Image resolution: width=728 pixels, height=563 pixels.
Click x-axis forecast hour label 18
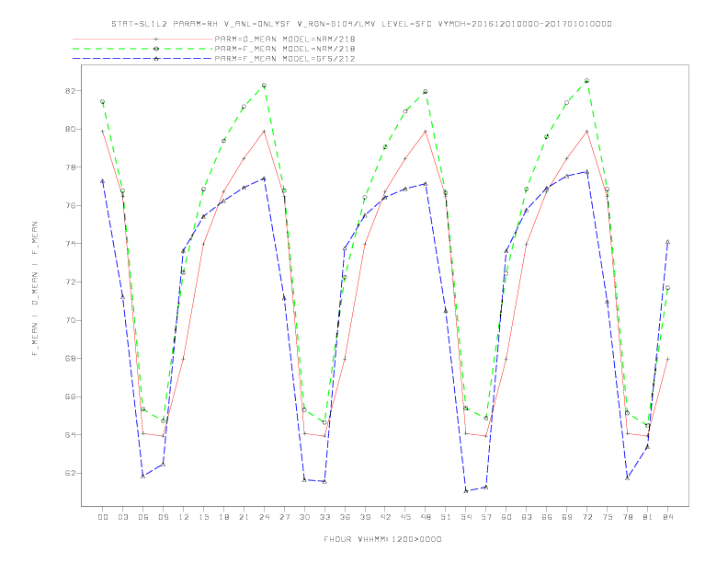[223, 517]
